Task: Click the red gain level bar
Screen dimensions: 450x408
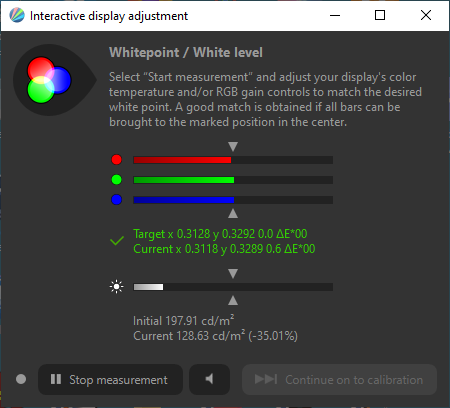Action: coord(233,160)
